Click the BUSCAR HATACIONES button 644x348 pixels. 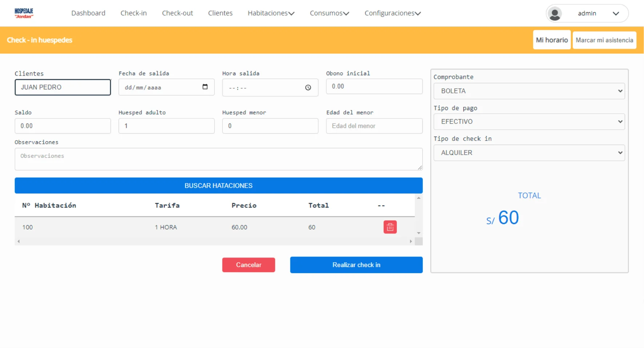point(218,186)
